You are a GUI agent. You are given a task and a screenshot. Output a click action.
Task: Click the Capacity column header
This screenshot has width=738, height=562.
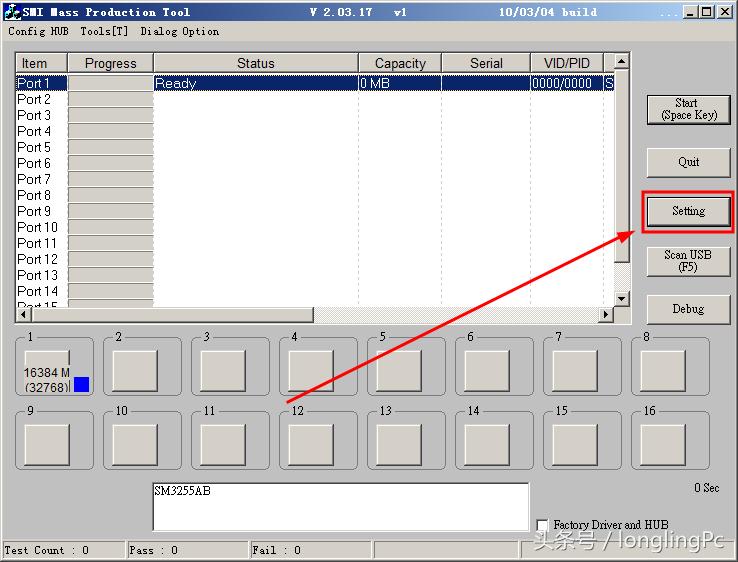(400, 63)
